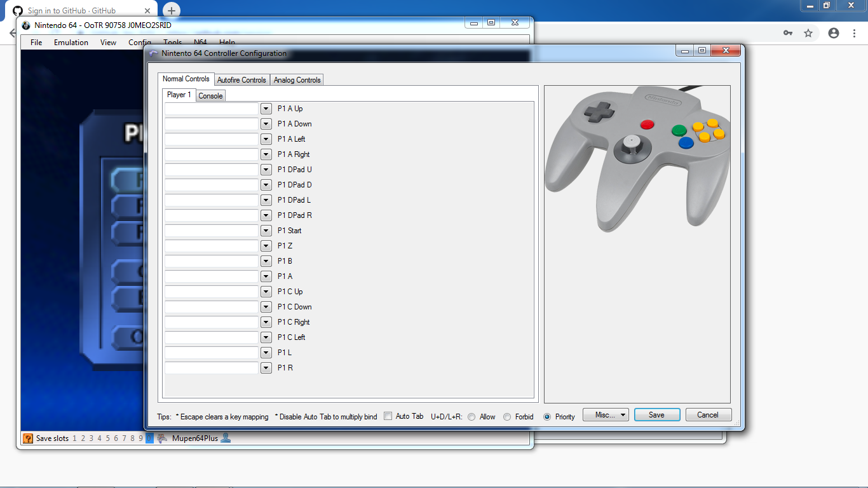Save the controller configuration

(x=657, y=415)
